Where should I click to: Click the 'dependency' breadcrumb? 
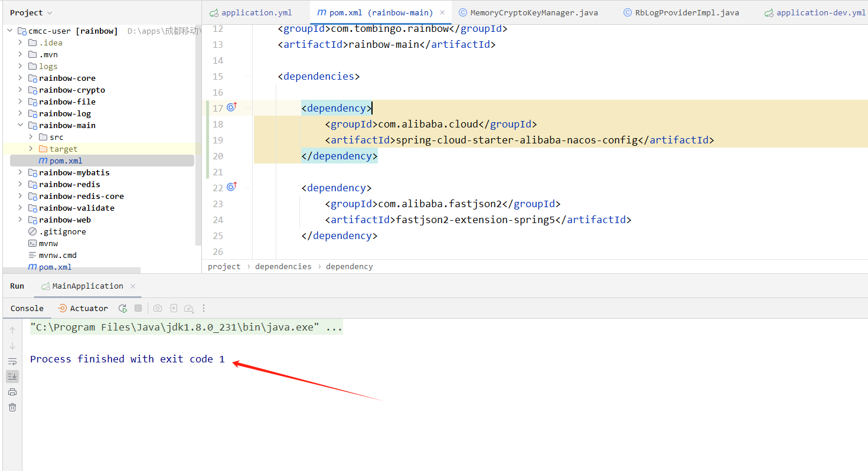[350, 266]
